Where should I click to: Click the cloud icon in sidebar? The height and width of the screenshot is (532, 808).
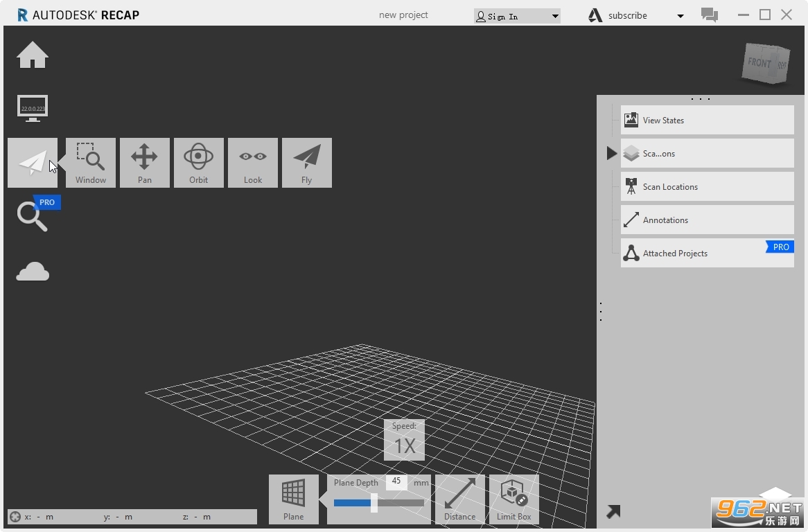[x=33, y=272]
